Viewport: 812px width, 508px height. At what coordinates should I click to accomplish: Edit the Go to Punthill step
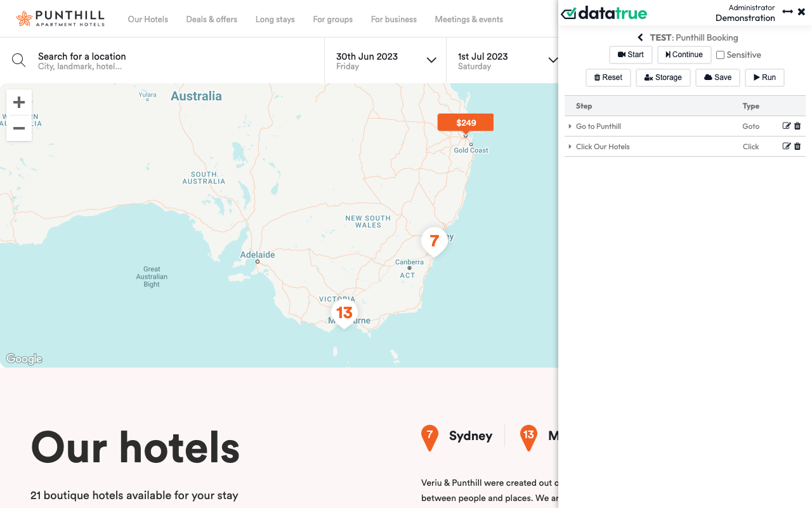tap(787, 126)
